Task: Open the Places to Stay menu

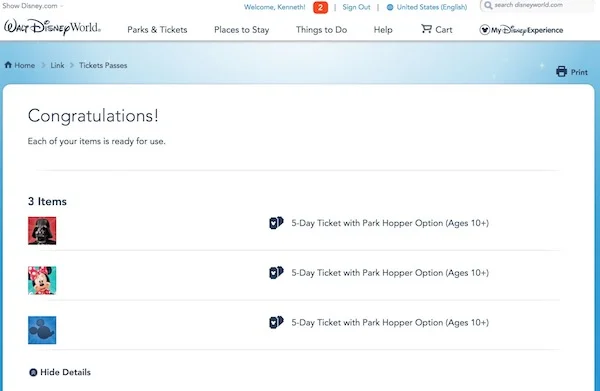Action: [241, 30]
